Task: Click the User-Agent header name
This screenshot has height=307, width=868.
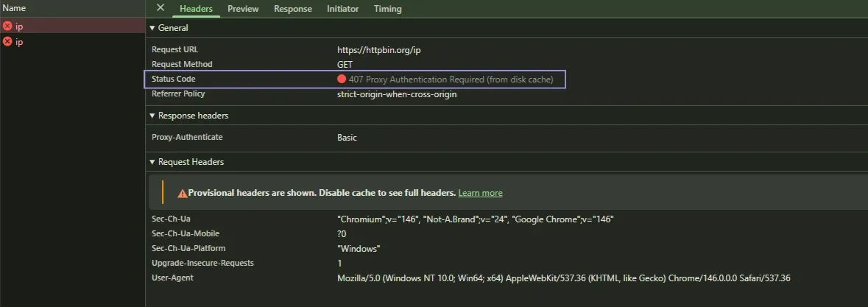Action: pos(173,278)
